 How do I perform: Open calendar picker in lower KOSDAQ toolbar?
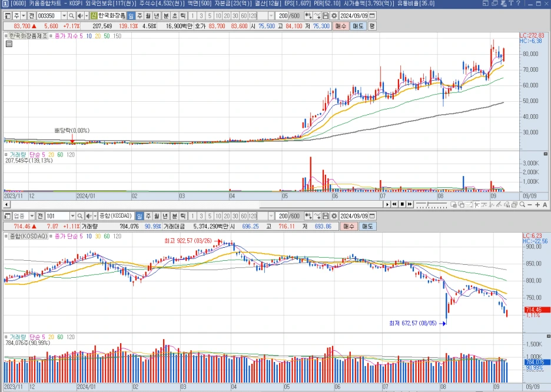pyautogui.click(x=371, y=215)
